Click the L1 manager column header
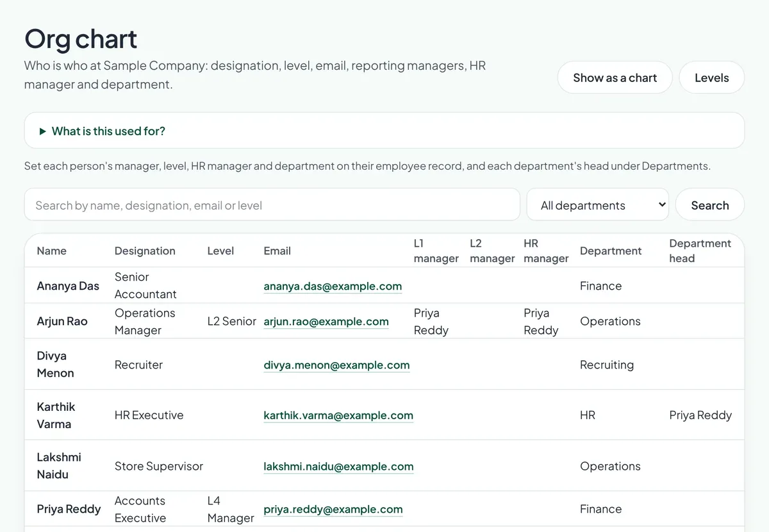The height and width of the screenshot is (532, 769). [436, 251]
